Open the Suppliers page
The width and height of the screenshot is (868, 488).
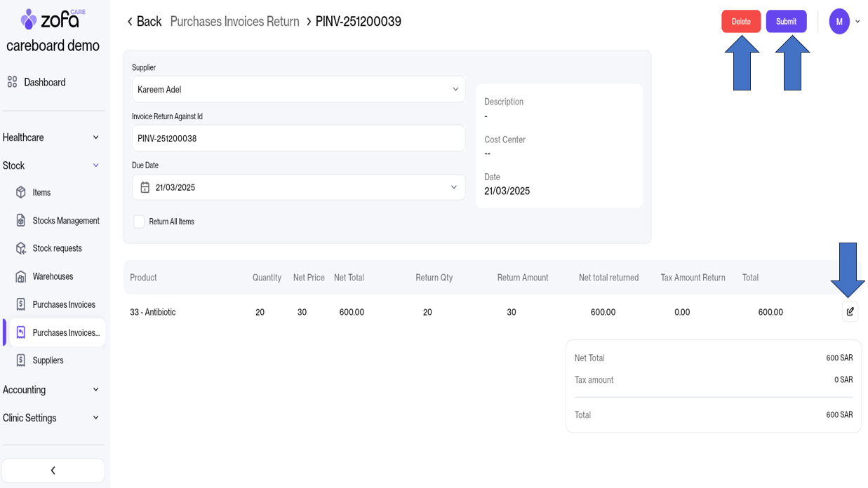click(x=48, y=360)
